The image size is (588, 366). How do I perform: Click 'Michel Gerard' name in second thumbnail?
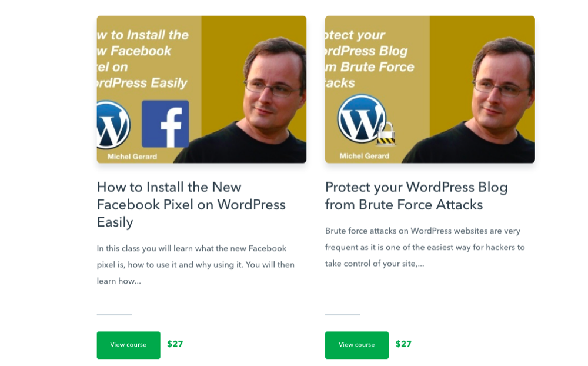[364, 156]
